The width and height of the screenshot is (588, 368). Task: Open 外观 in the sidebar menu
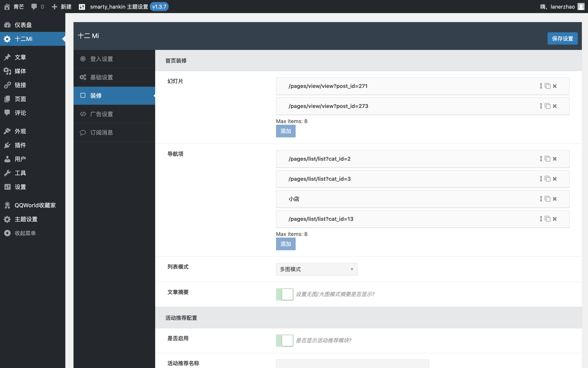(32, 131)
